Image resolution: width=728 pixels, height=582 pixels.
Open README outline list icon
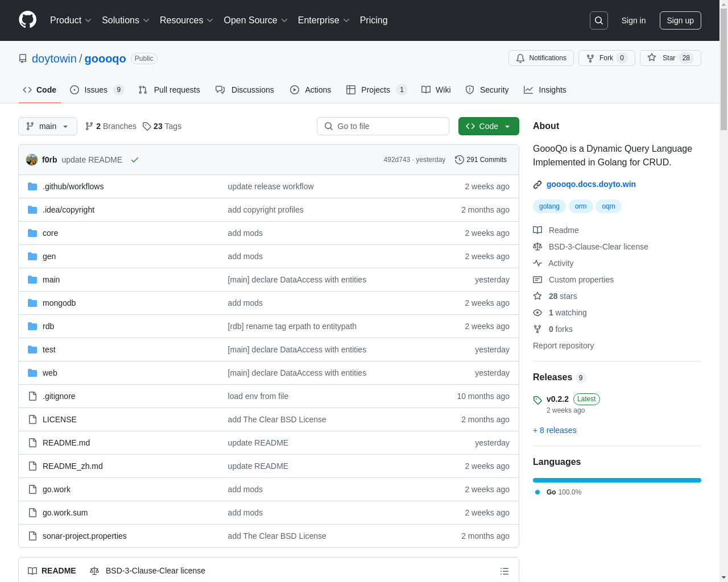tap(504, 571)
